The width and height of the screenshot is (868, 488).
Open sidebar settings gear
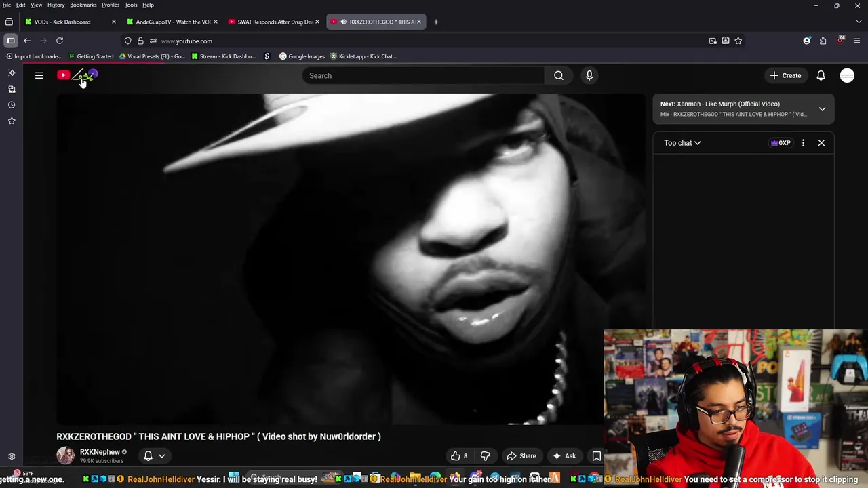[x=12, y=457]
